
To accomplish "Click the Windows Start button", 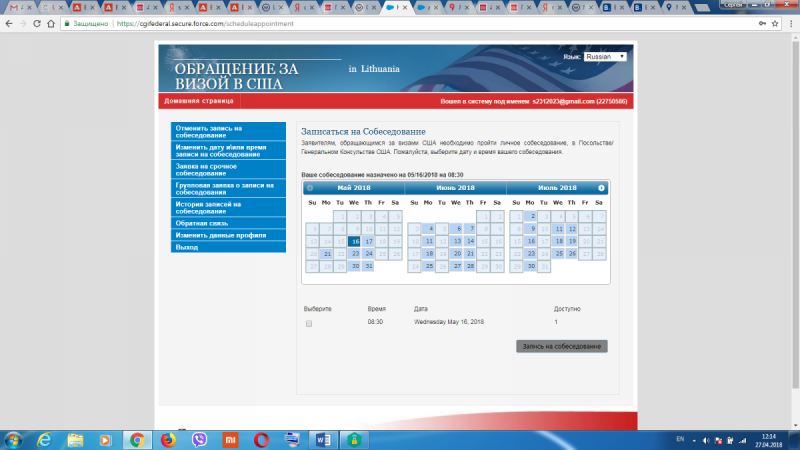I will pyautogui.click(x=14, y=439).
